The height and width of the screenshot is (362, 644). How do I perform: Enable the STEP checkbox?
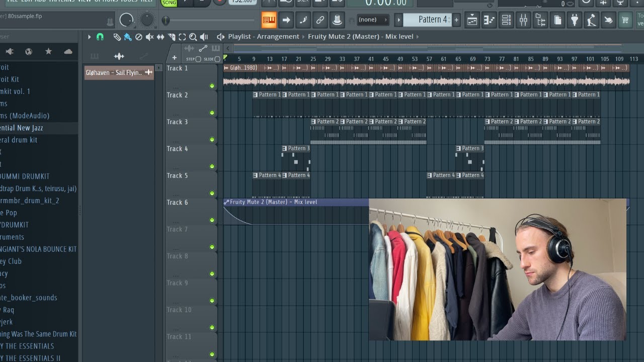pyautogui.click(x=198, y=59)
